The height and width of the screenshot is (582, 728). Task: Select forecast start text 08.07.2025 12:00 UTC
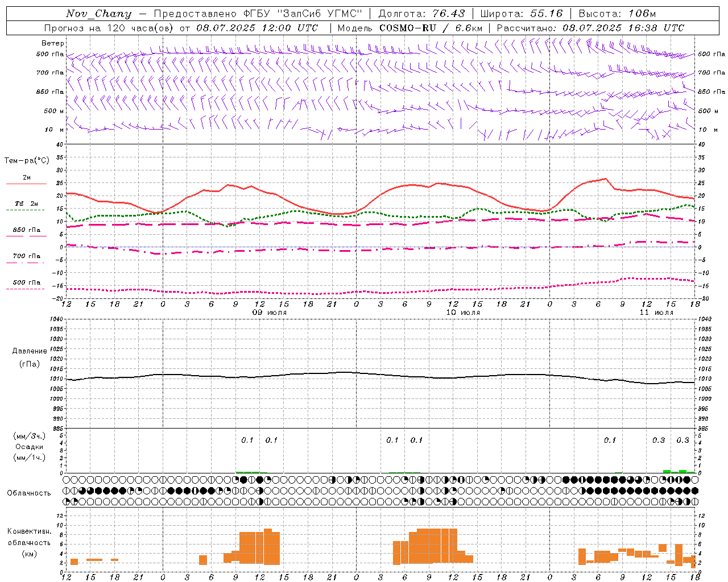point(257,28)
